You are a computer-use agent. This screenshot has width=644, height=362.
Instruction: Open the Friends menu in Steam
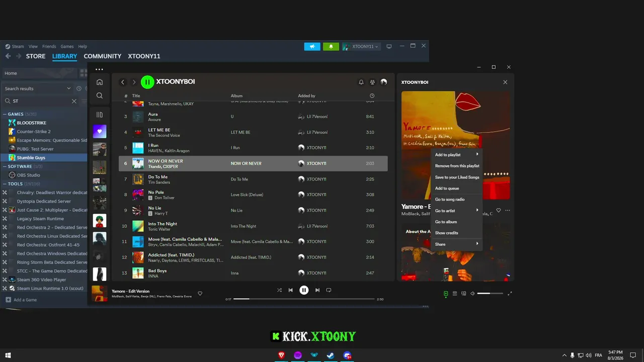pos(49,46)
